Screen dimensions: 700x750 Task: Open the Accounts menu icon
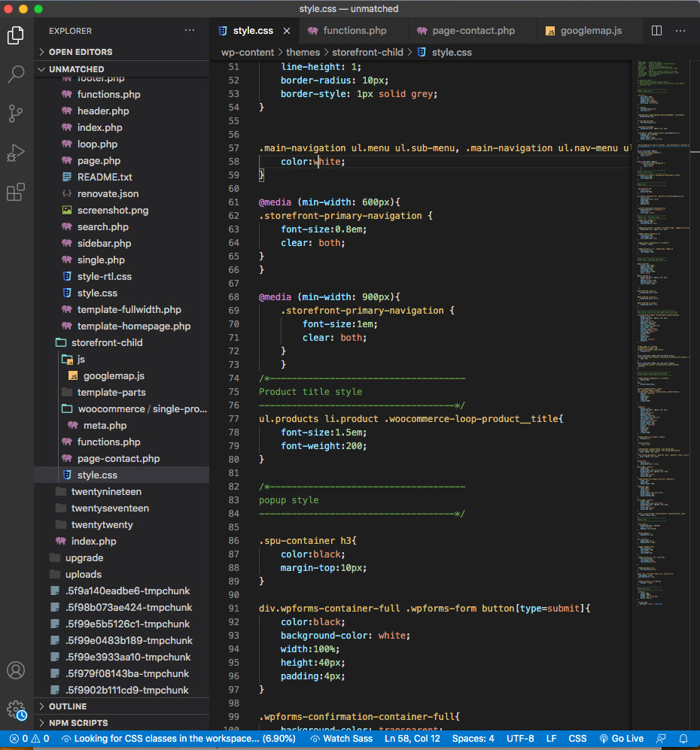[16, 670]
